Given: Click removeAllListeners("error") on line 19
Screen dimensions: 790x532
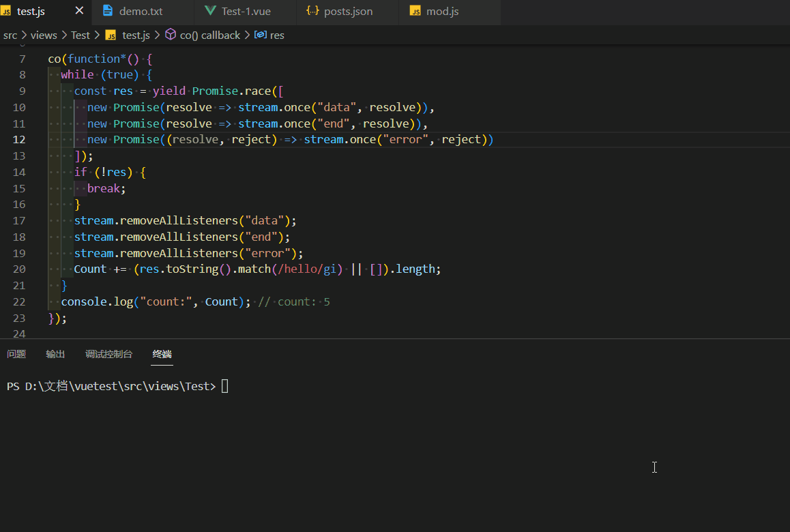Looking at the screenshot, I should point(209,253).
